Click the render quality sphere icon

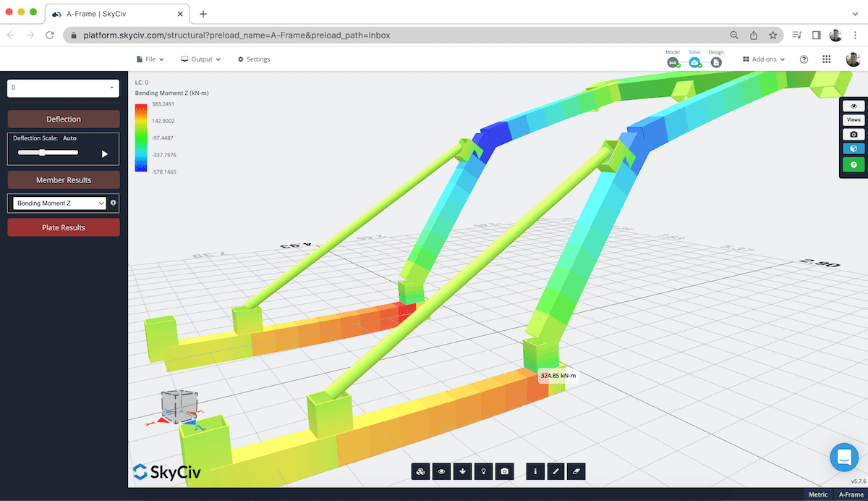[x=420, y=471]
